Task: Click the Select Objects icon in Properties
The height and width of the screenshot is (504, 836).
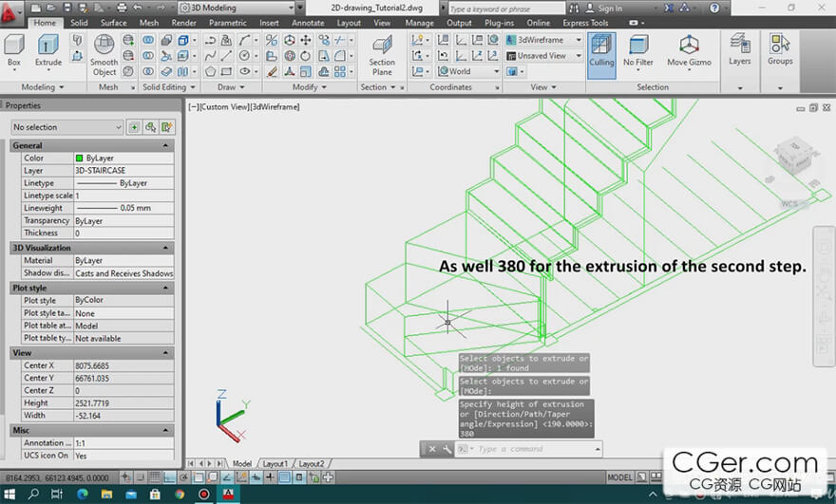Action: [x=150, y=127]
